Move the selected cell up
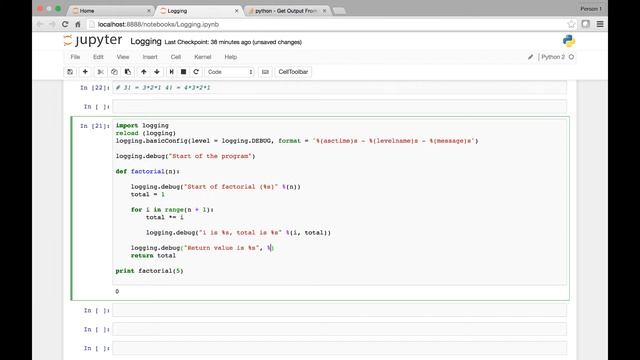The image size is (640, 360). (x=144, y=72)
